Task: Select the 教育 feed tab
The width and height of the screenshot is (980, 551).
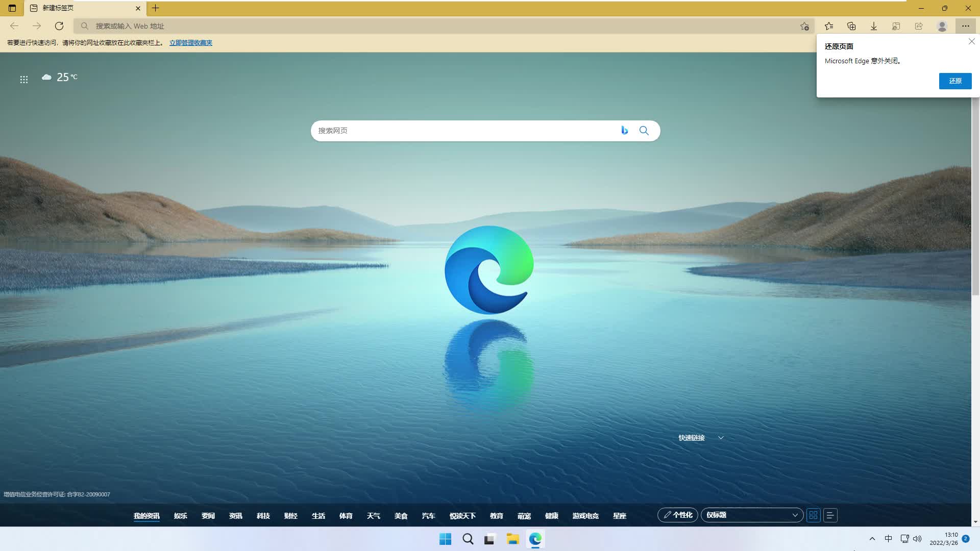Action: (497, 516)
